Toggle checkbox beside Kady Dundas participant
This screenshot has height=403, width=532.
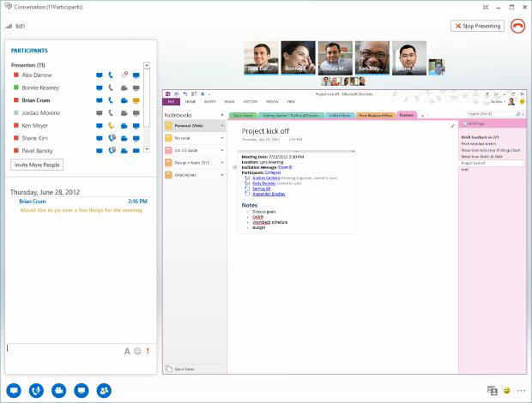(x=247, y=183)
